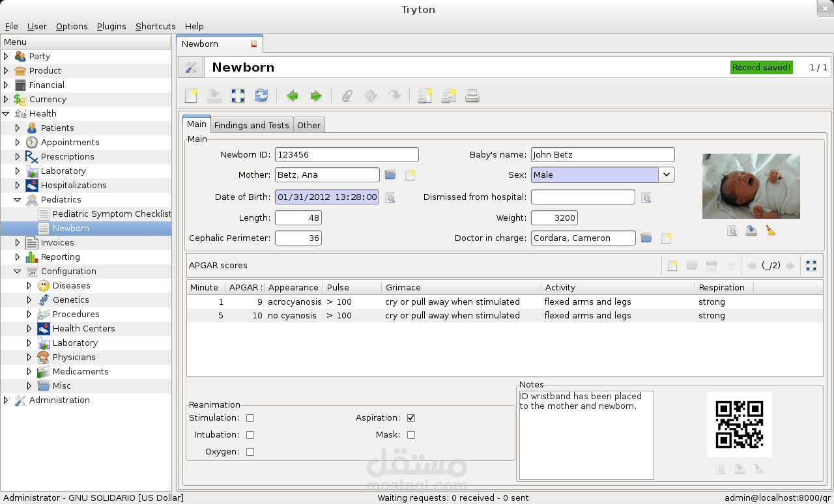Select Pediatric Symptom Checklist in menu
The image size is (834, 504).
[x=111, y=214]
